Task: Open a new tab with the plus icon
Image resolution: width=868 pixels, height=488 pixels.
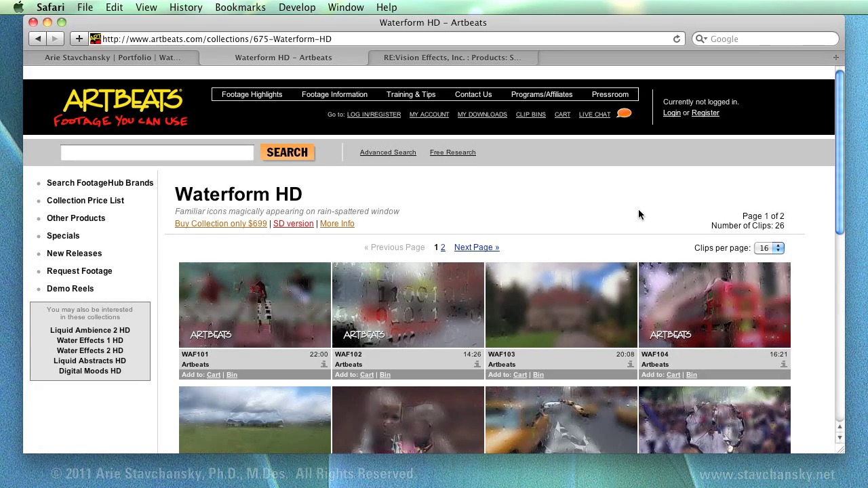Action: [835, 58]
